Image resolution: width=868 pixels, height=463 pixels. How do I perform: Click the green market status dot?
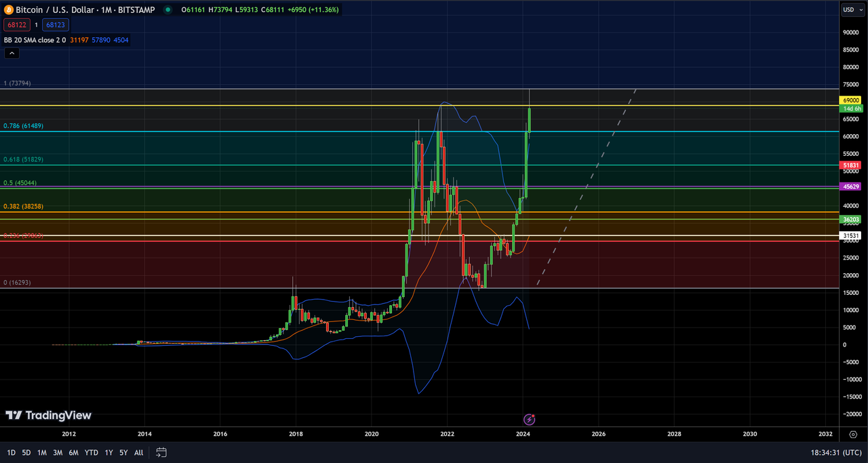(167, 10)
